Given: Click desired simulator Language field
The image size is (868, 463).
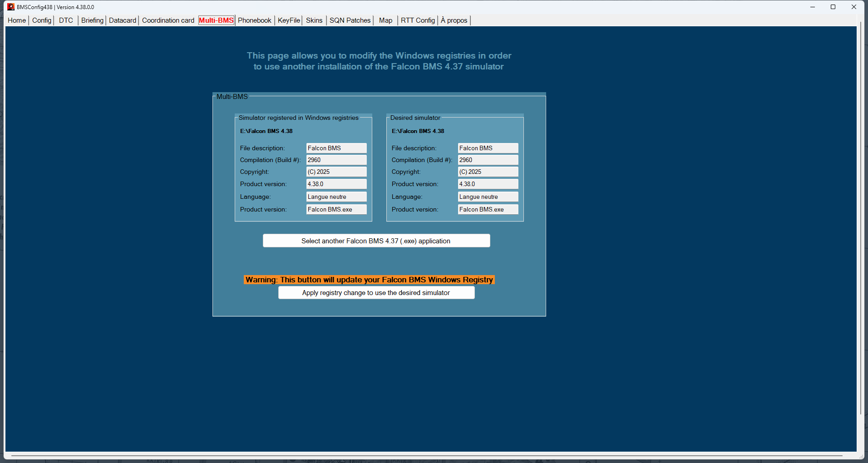Looking at the screenshot, I should pos(488,197).
